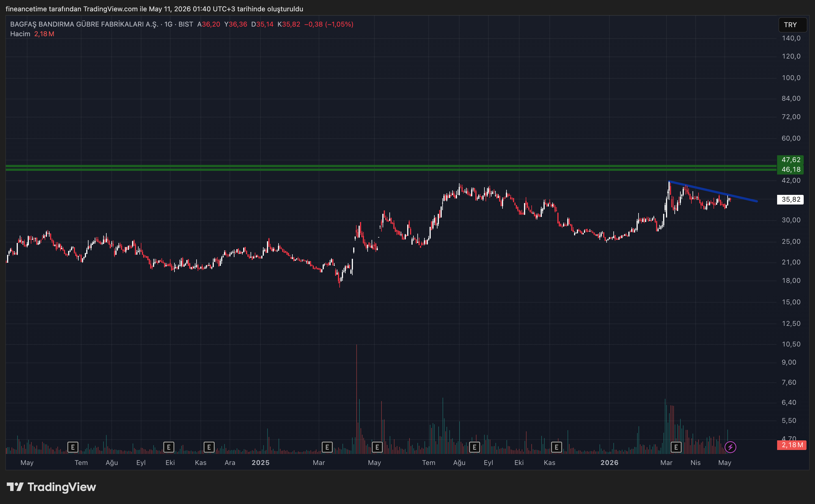Viewport: 815px width, 504px height.
Task: Click the 42,00 price axis label
Action: 791,181
